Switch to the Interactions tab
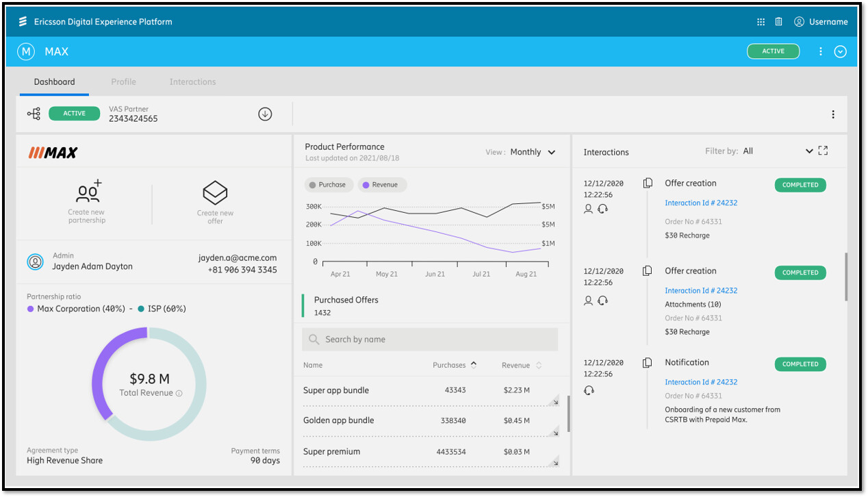The image size is (868, 497). (x=192, y=81)
